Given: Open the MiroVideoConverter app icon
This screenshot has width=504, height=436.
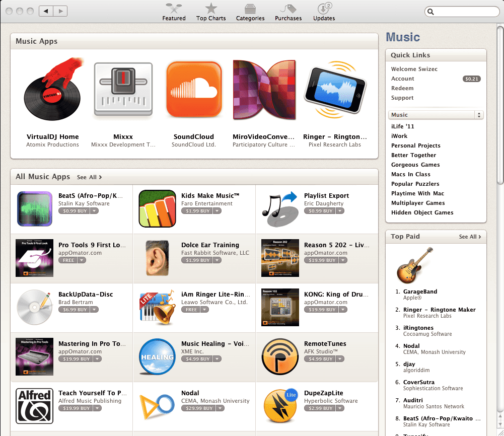Looking at the screenshot, I should [x=264, y=89].
